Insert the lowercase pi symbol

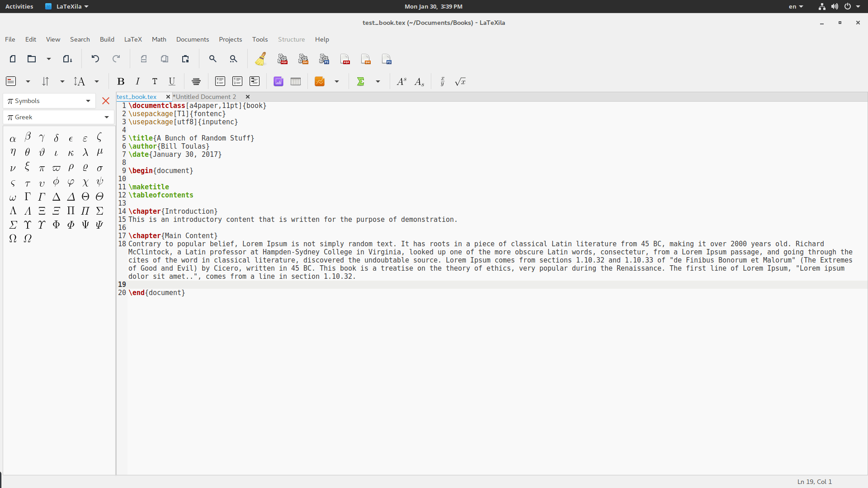[42, 168]
